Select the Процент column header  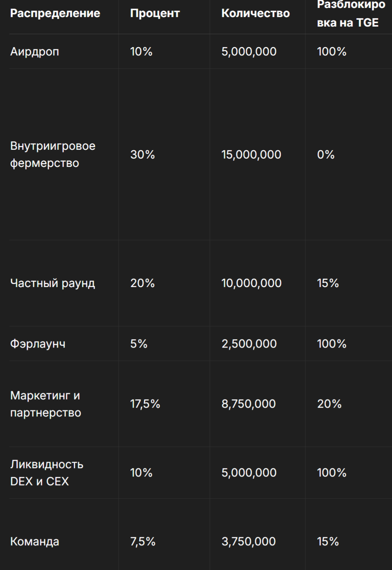click(x=155, y=13)
